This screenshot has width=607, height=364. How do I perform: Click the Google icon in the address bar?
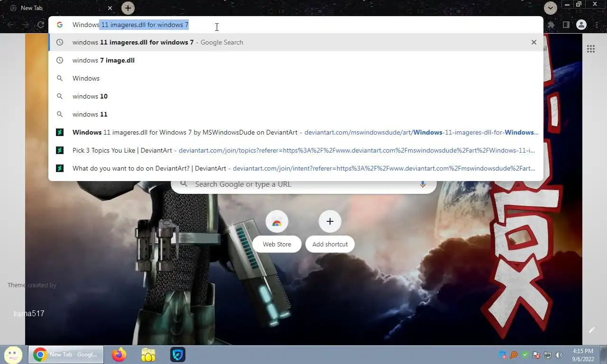60,25
